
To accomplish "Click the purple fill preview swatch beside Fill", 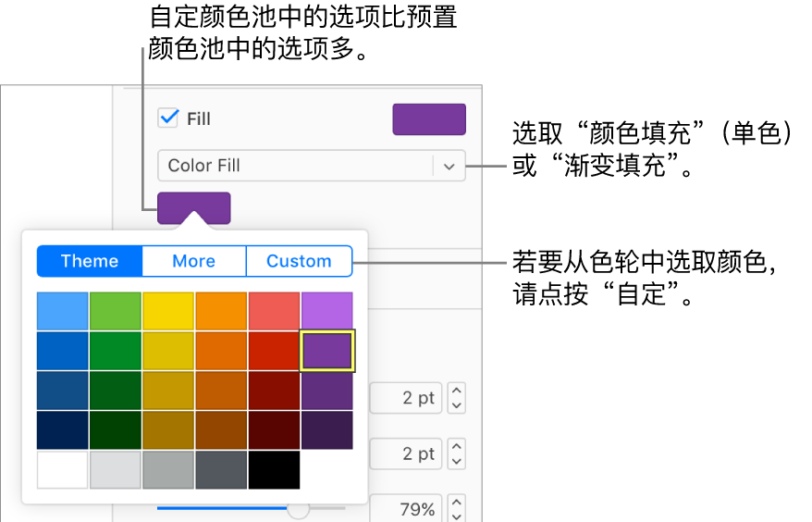I will pyautogui.click(x=429, y=119).
